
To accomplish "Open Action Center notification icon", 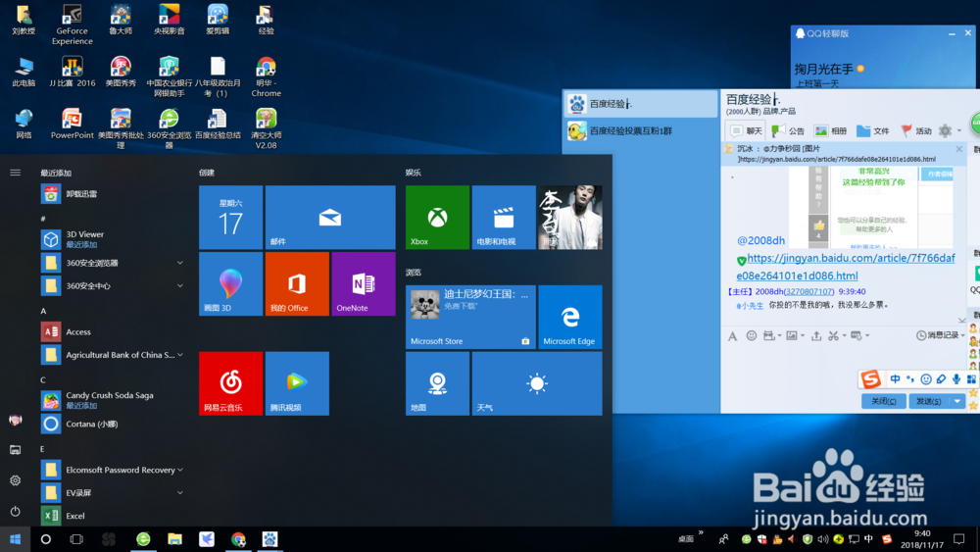I will tap(958, 539).
